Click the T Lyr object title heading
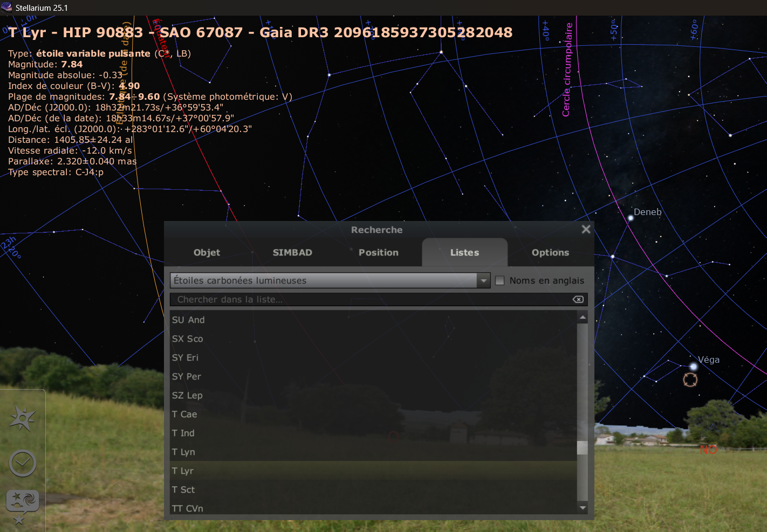Screen dimensions: 767x532 click(x=260, y=32)
